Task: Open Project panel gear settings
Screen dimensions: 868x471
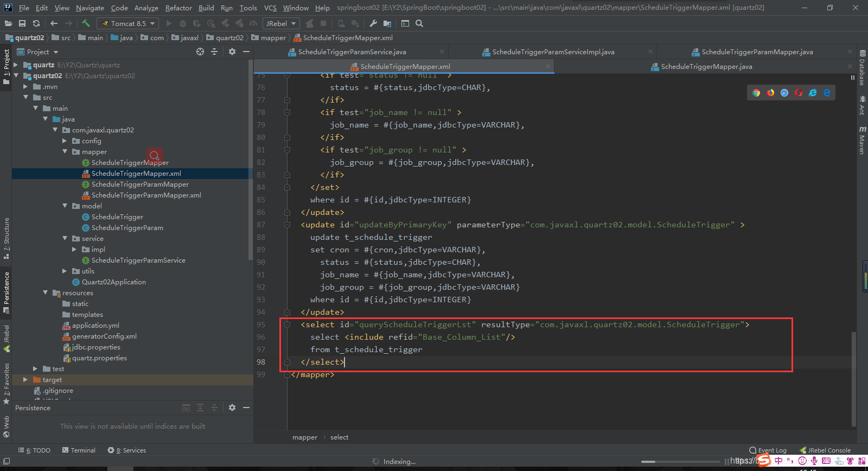Action: point(232,52)
